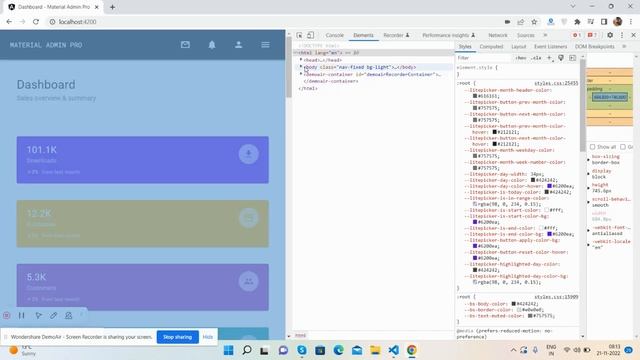Toggle the .cls element classes button

pyautogui.click(x=536, y=58)
